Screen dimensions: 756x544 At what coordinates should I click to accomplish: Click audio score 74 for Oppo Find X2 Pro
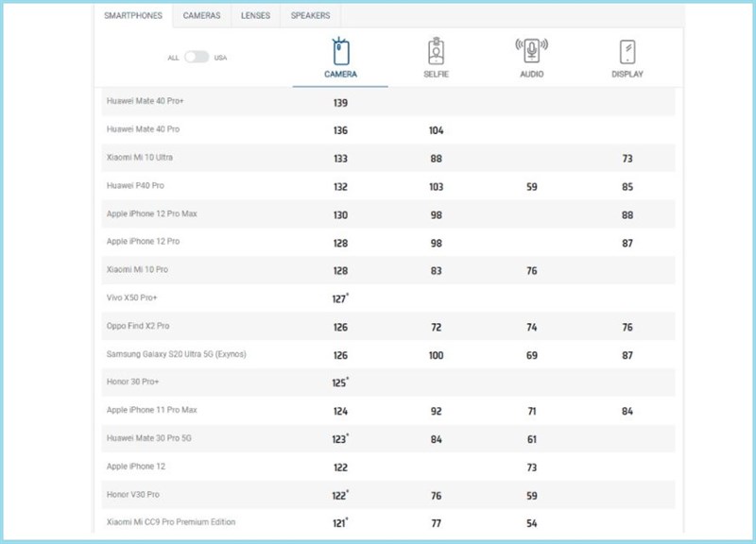532,327
